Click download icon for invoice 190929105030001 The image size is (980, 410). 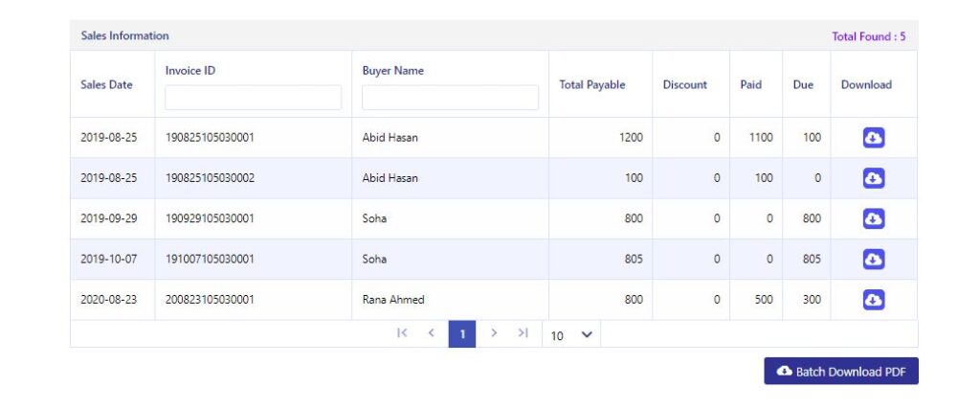pyautogui.click(x=873, y=219)
